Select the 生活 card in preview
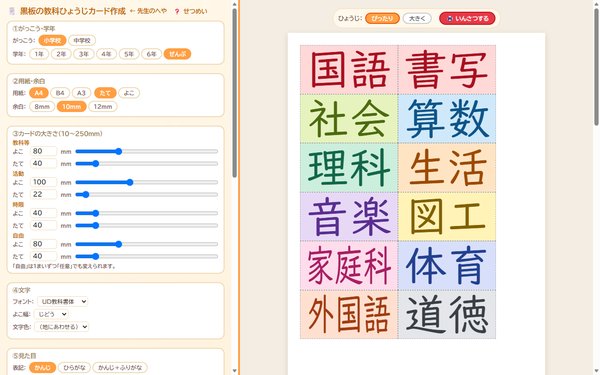Image resolution: width=600 pixels, height=375 pixels. pos(447,168)
